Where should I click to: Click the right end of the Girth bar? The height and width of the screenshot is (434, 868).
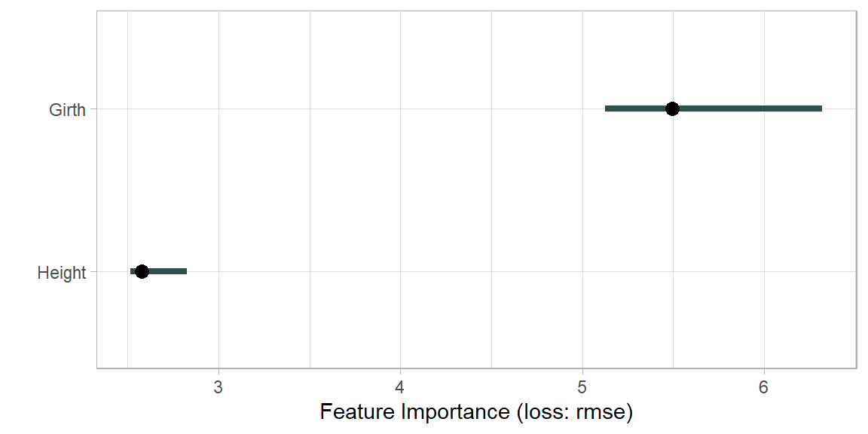coord(819,108)
